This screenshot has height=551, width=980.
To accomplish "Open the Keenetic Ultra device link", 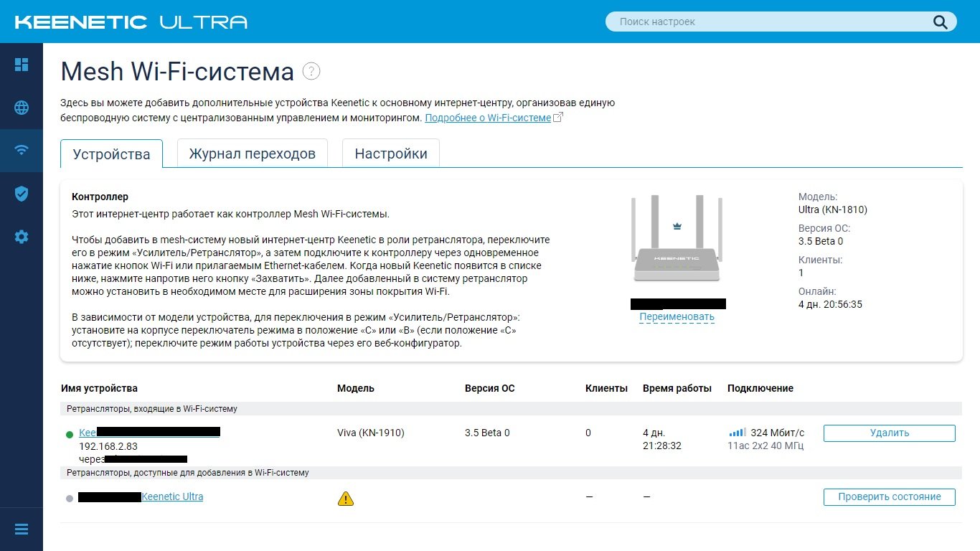I will click(x=172, y=496).
